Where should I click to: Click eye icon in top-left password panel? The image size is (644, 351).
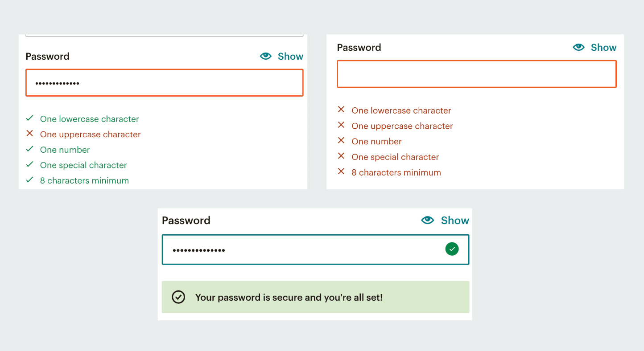pyautogui.click(x=266, y=56)
